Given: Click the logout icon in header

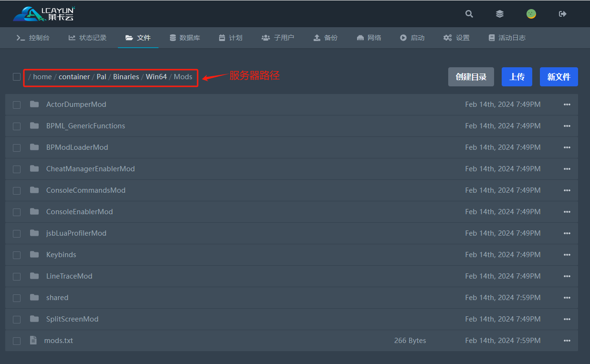Looking at the screenshot, I should click(562, 14).
